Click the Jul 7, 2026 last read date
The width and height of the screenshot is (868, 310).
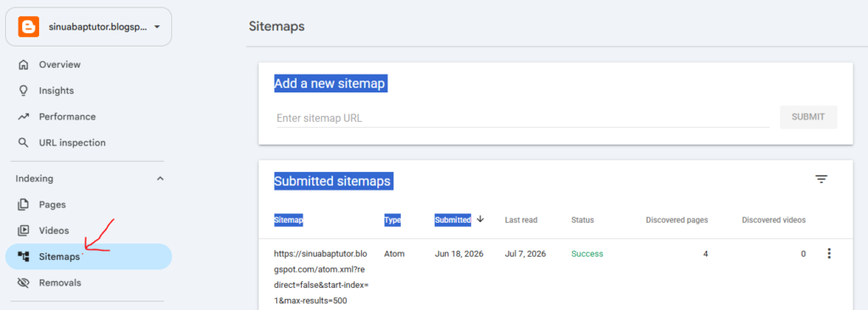point(526,254)
